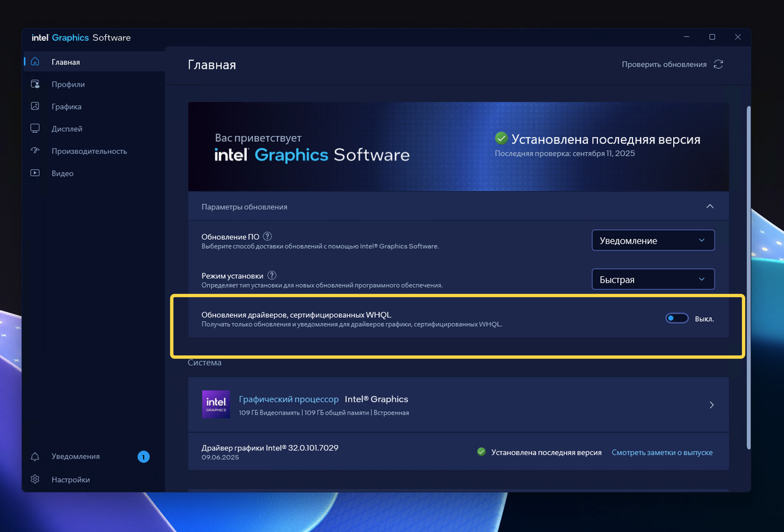Click the Профили icon in sidebar

coord(35,84)
